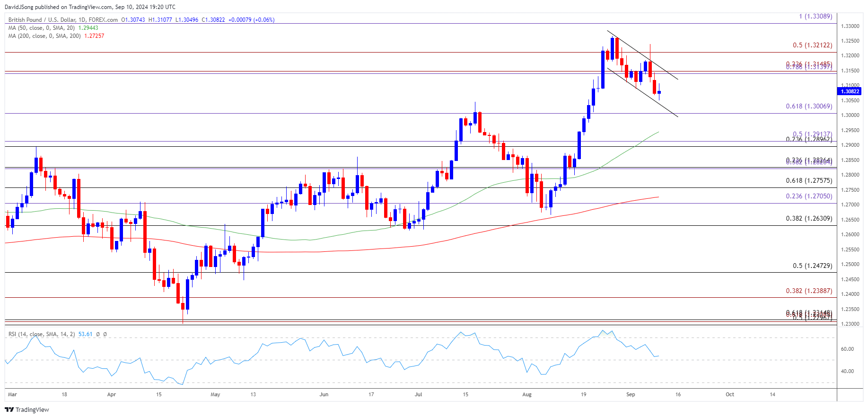Click the Jul label on the time axis

point(419,394)
